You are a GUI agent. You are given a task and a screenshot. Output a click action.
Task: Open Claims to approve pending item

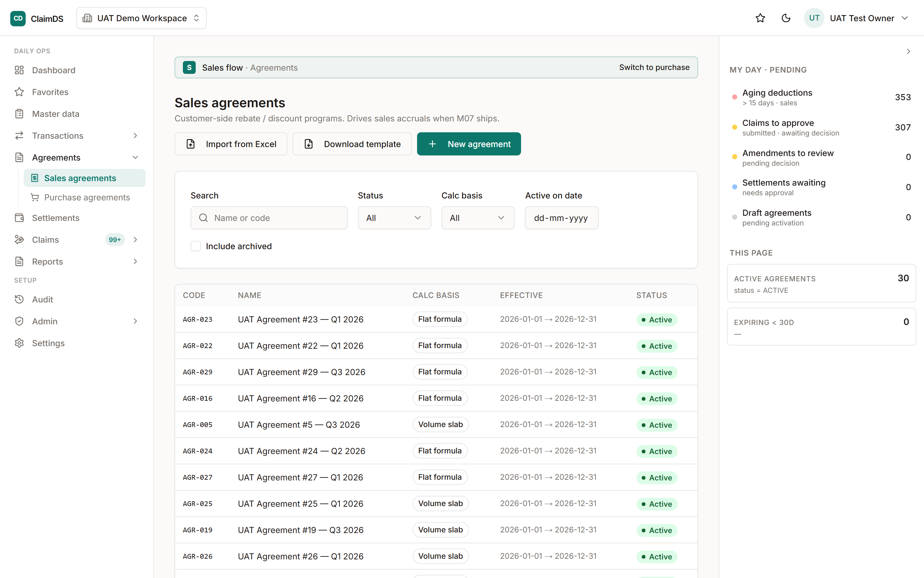(x=821, y=127)
